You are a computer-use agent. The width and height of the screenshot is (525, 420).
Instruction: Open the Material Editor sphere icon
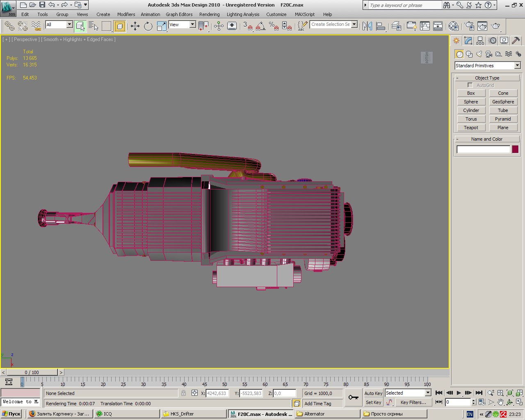tap(453, 26)
